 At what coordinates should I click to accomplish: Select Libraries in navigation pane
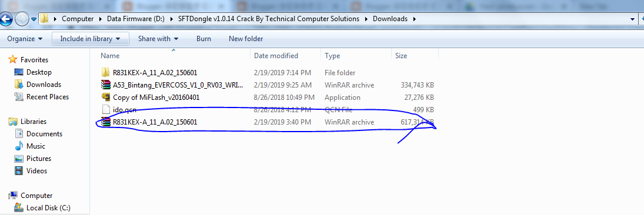point(34,122)
